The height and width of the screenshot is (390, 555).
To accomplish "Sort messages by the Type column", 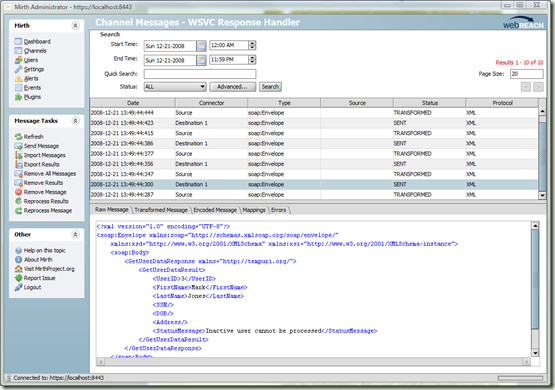I will [284, 103].
